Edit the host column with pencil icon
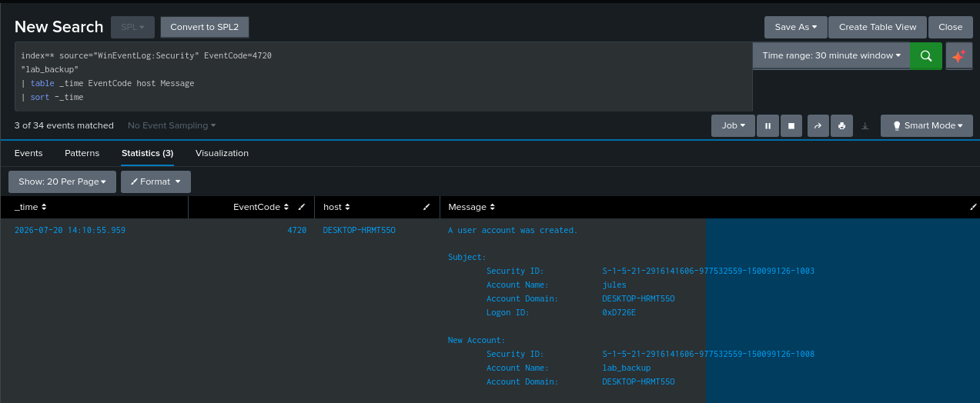This screenshot has height=403, width=980. point(426,207)
